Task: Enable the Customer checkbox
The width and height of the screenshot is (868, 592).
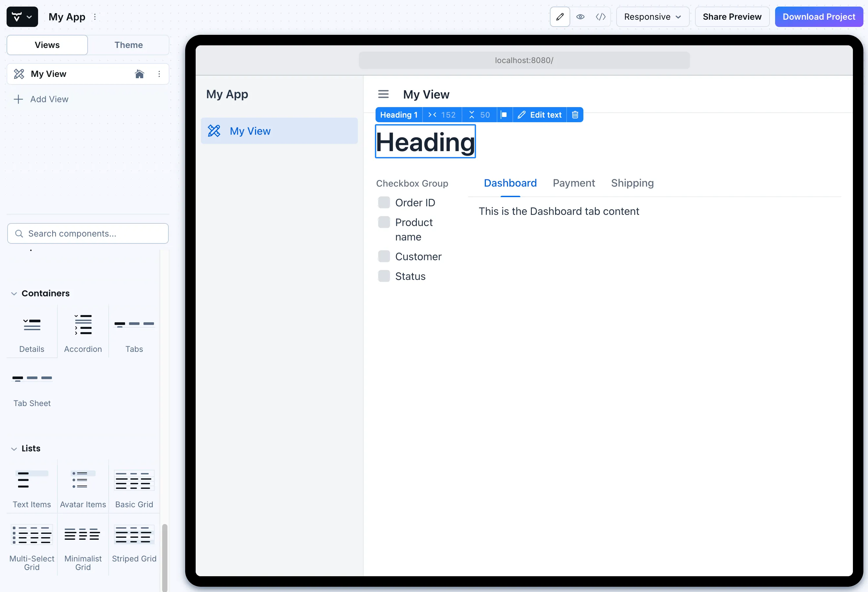Action: pyautogui.click(x=384, y=256)
